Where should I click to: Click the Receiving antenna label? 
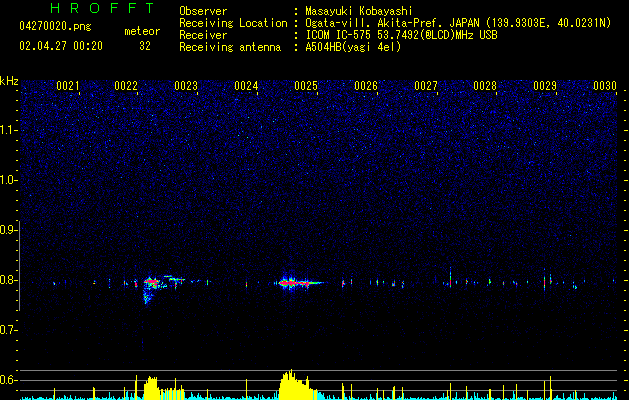pyautogui.click(x=230, y=47)
